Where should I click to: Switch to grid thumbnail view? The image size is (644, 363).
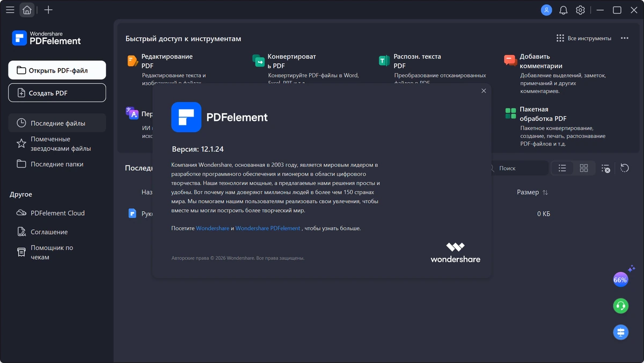coord(584,168)
